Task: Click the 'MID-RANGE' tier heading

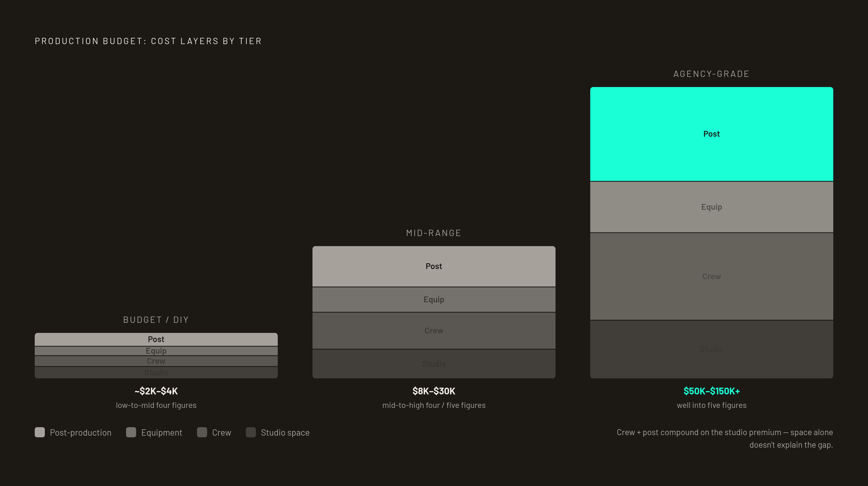Action: click(x=434, y=233)
